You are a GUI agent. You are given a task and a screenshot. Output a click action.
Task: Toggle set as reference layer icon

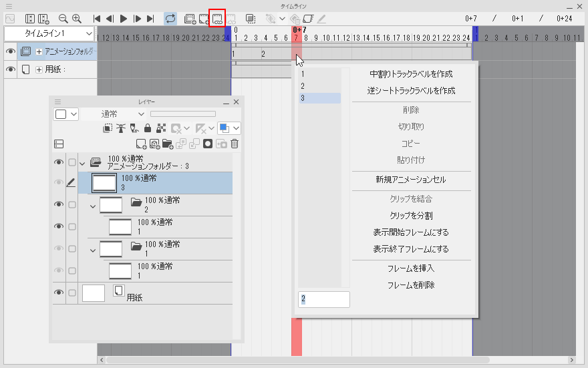121,128
